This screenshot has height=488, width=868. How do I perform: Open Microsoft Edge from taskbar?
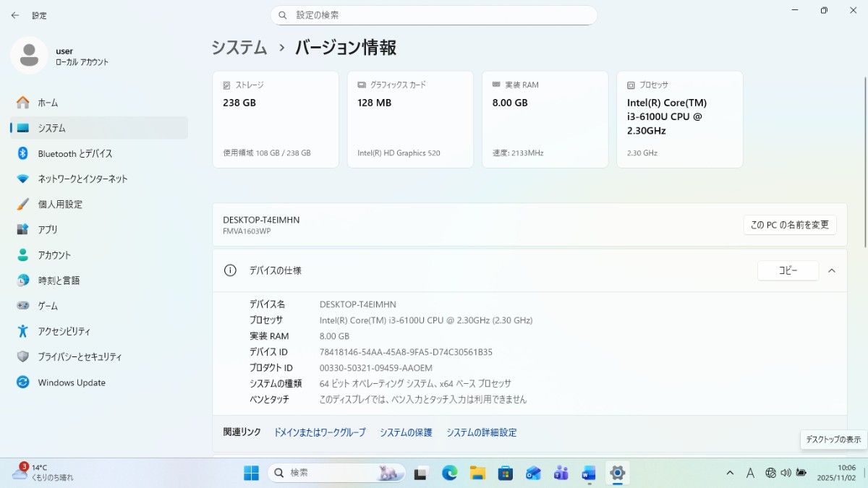point(450,474)
